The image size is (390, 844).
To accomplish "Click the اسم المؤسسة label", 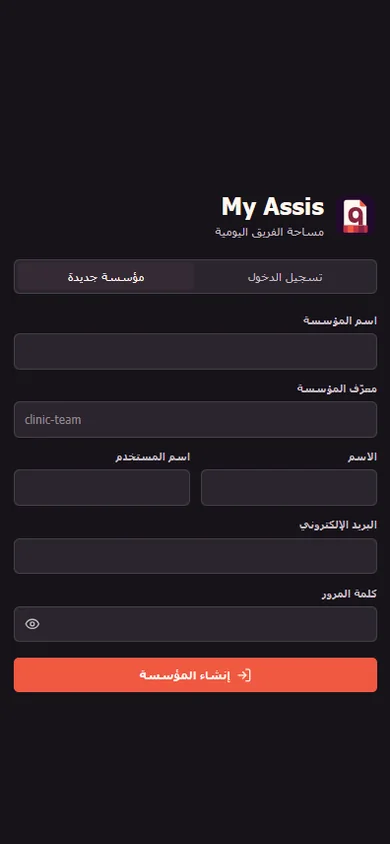I will coord(340,321).
